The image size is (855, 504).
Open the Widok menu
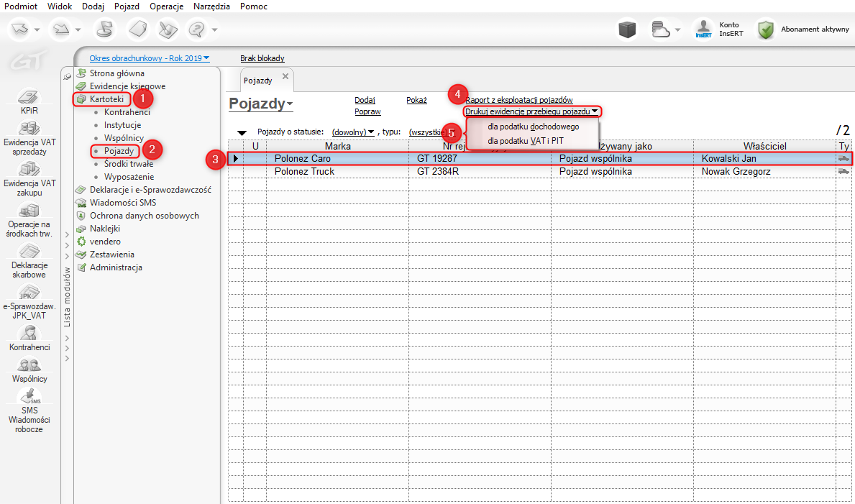[60, 6]
